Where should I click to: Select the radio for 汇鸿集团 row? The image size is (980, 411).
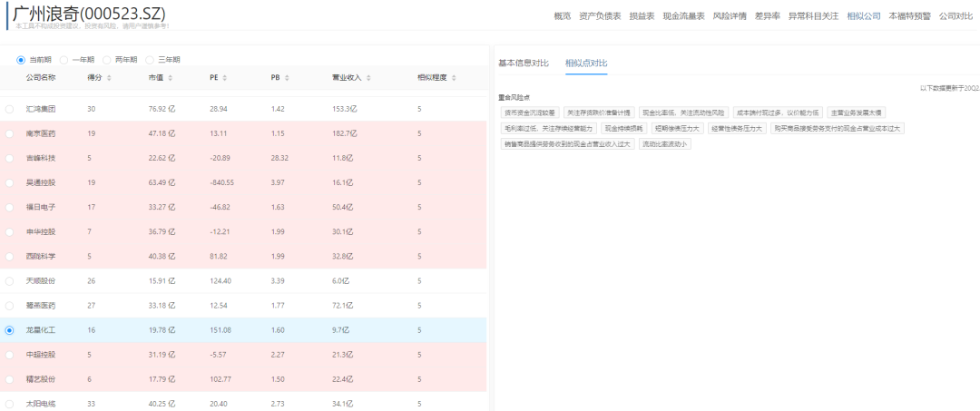(x=9, y=109)
